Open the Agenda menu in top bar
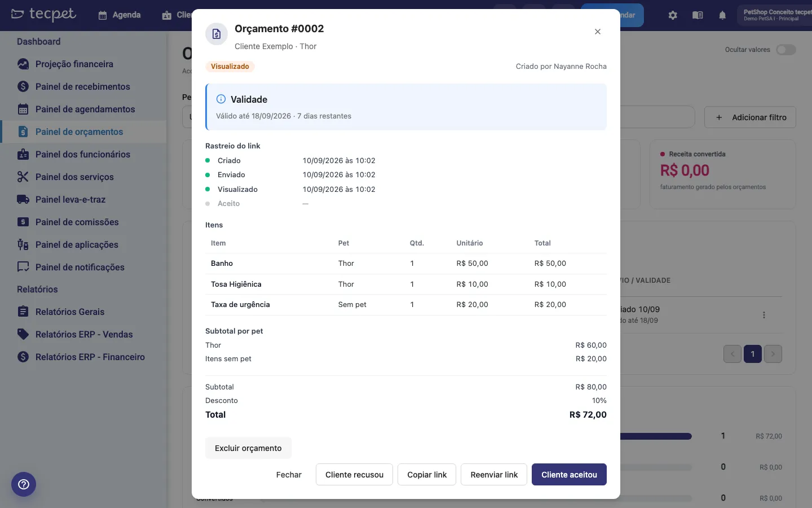The image size is (812, 508). [119, 15]
